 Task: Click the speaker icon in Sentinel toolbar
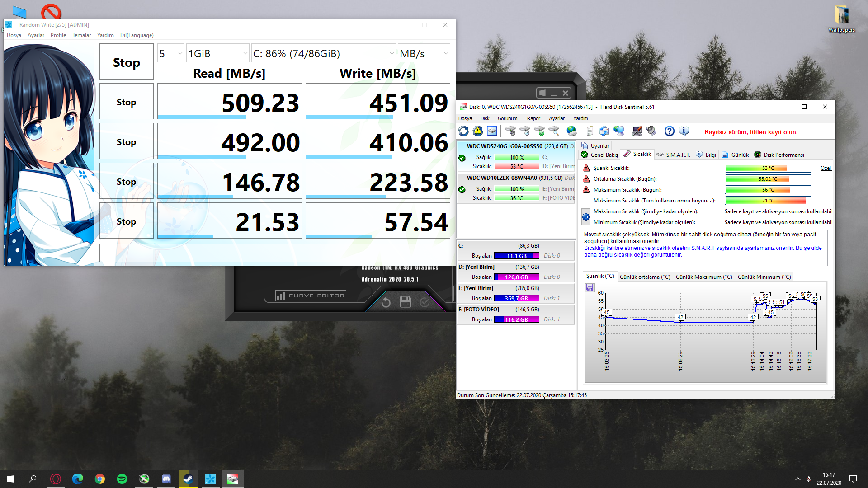click(651, 131)
